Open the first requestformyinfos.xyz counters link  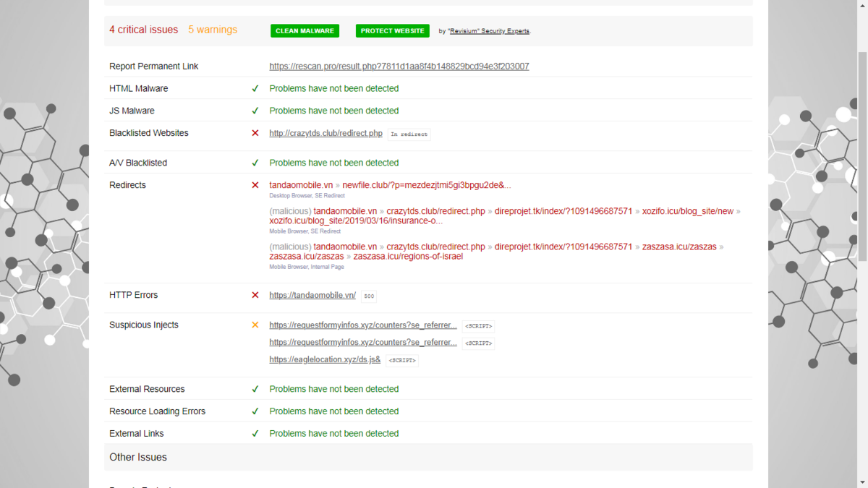pos(362,325)
